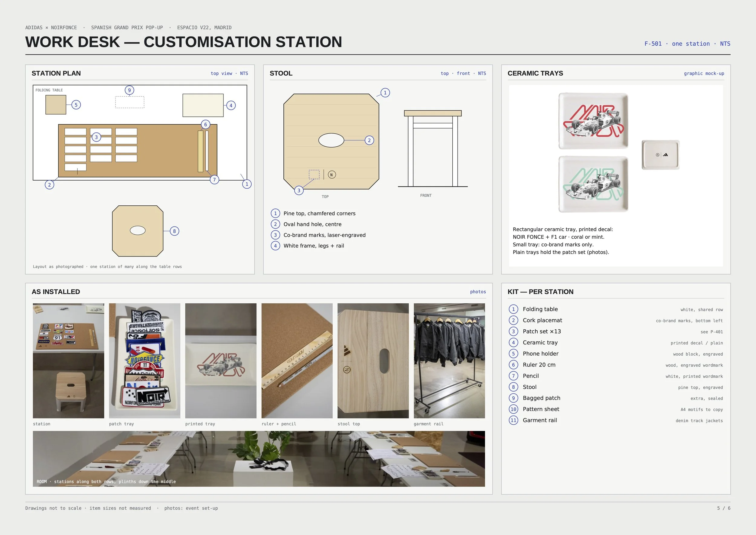The width and height of the screenshot is (756, 535).
Task: Click the 'FOLDING TABLE' label in plan
Action: [x=49, y=90]
